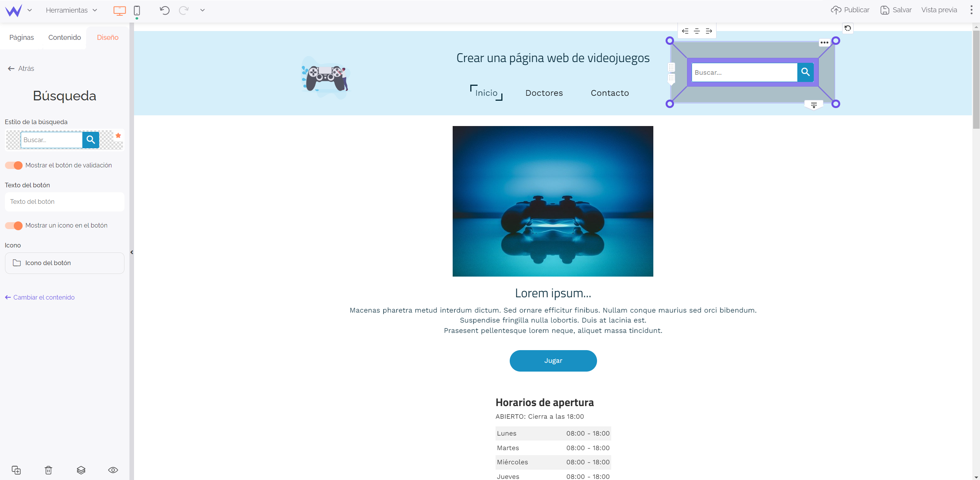
Task: Click the blue search magnifier button
Action: [x=805, y=72]
